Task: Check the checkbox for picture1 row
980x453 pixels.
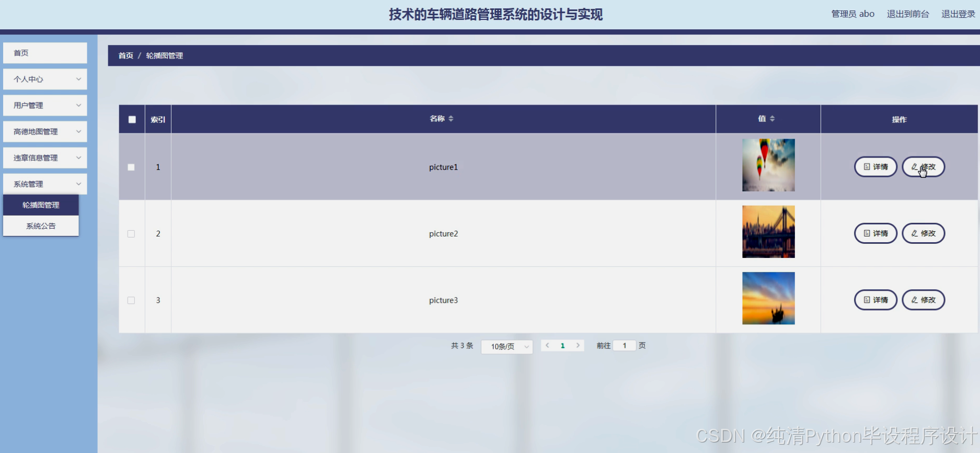Action: click(x=131, y=167)
